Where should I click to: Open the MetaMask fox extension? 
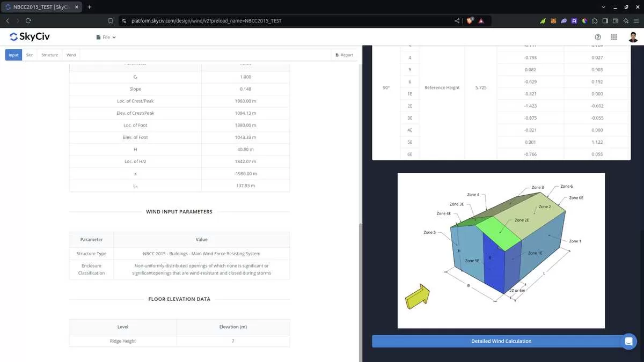553,21
